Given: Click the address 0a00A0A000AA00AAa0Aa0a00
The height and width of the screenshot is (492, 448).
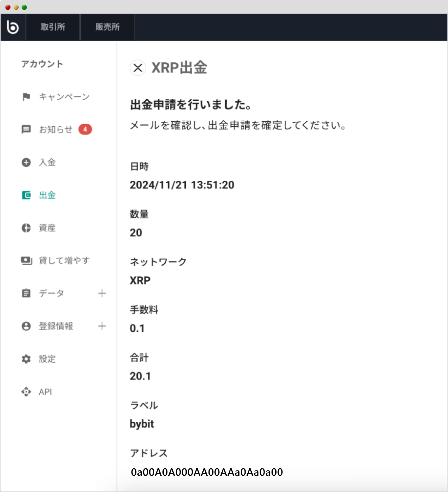Looking at the screenshot, I should click(207, 472).
